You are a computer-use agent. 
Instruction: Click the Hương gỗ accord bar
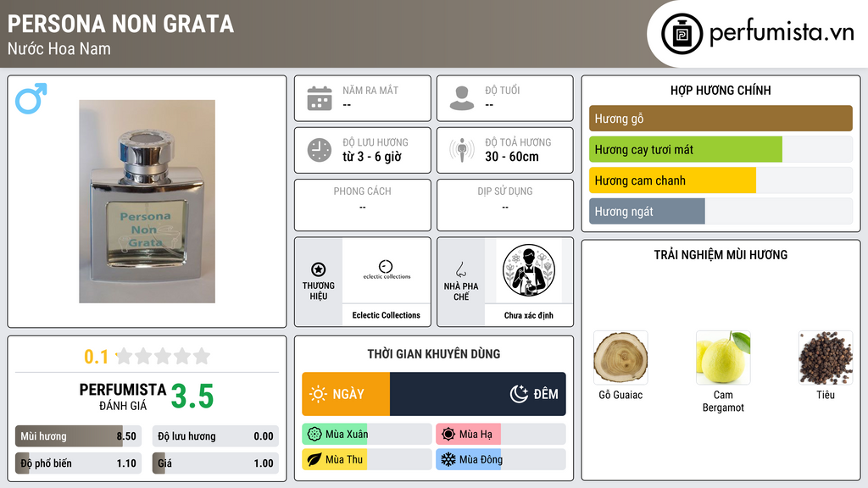pos(721,119)
